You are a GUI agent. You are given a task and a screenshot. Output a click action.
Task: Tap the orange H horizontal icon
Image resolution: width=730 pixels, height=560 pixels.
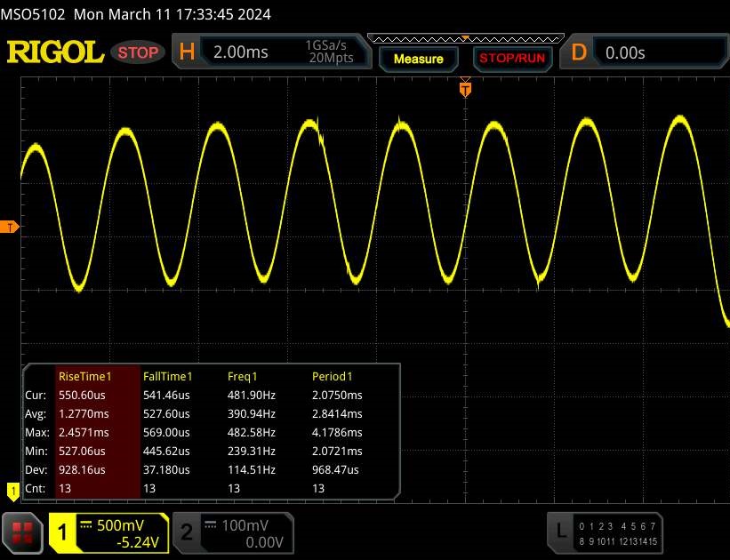187,52
